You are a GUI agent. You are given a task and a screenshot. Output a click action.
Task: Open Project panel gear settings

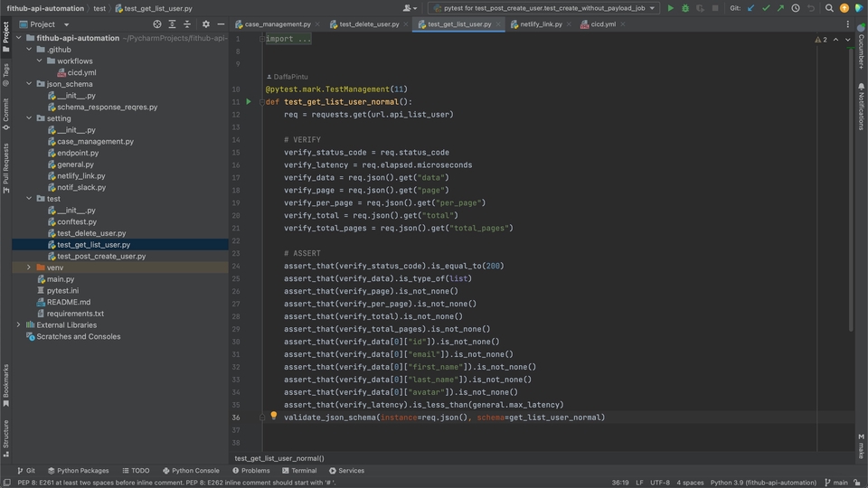click(206, 24)
